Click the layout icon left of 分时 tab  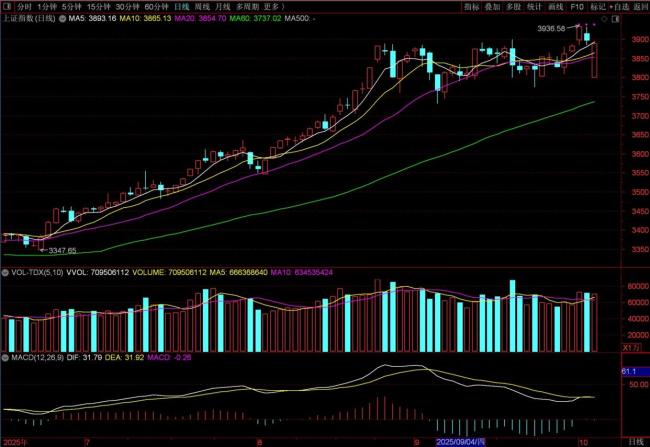coord(7,6)
